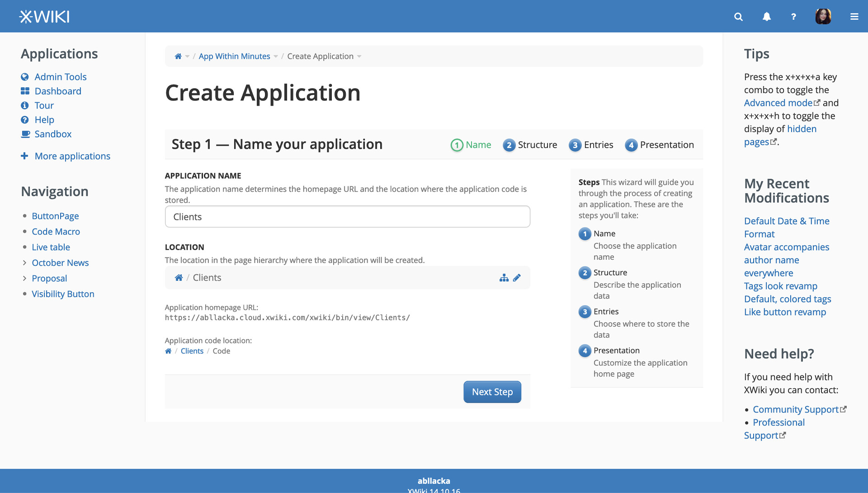The width and height of the screenshot is (868, 493).
Task: Open the home breadcrumb dropdown arrow
Action: point(187,57)
